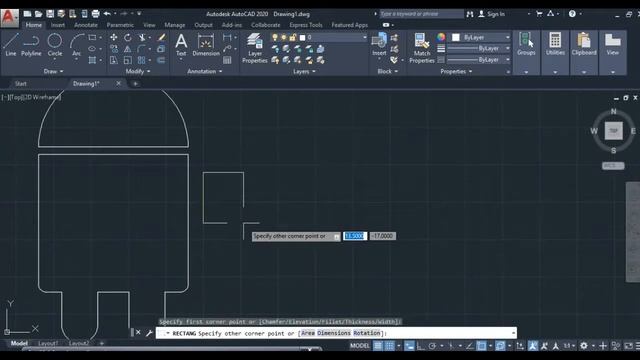Choose Area option in command line
Image resolution: width=640 pixels, height=360 pixels.
[308, 333]
